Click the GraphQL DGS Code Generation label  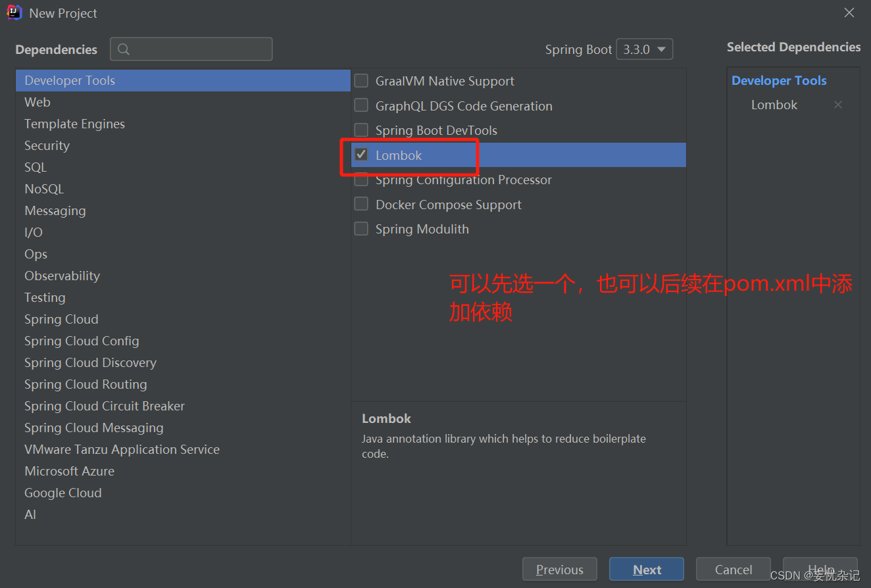(x=464, y=106)
